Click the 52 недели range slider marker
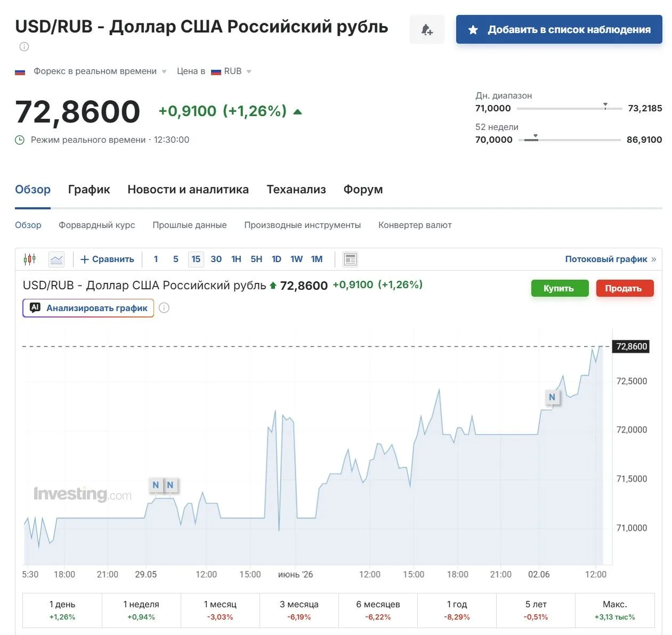The image size is (672, 635). 536,137
